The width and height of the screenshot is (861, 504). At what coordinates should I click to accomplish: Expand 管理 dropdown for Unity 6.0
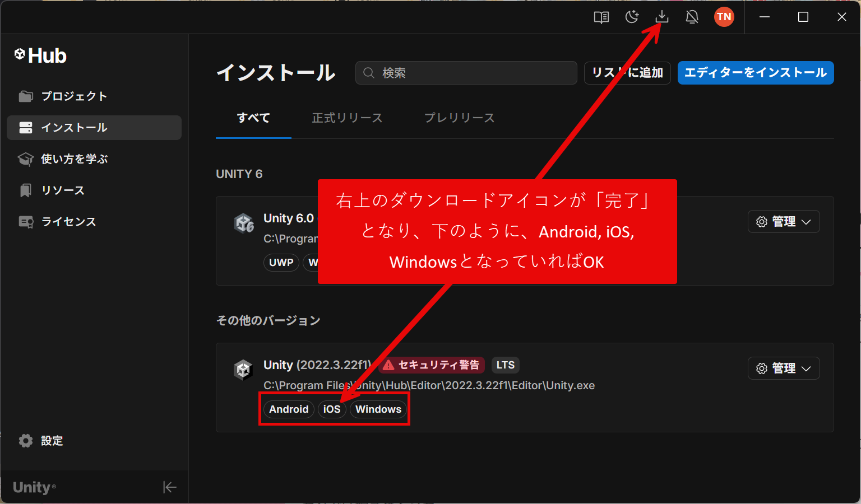click(x=783, y=222)
